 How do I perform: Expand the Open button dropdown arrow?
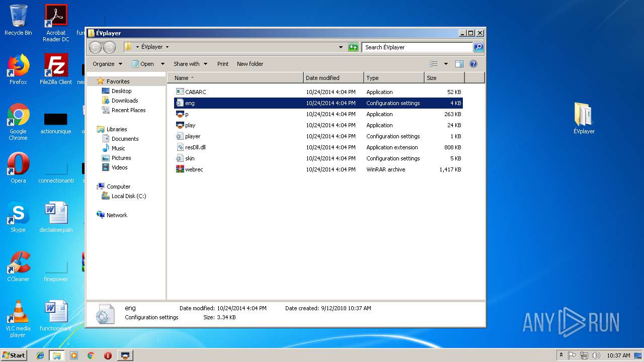tap(163, 64)
